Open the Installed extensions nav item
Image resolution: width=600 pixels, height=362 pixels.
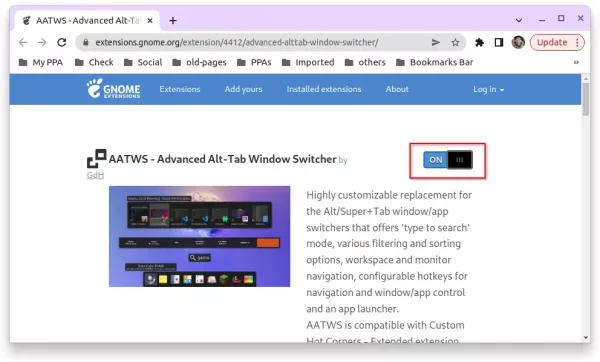[324, 89]
